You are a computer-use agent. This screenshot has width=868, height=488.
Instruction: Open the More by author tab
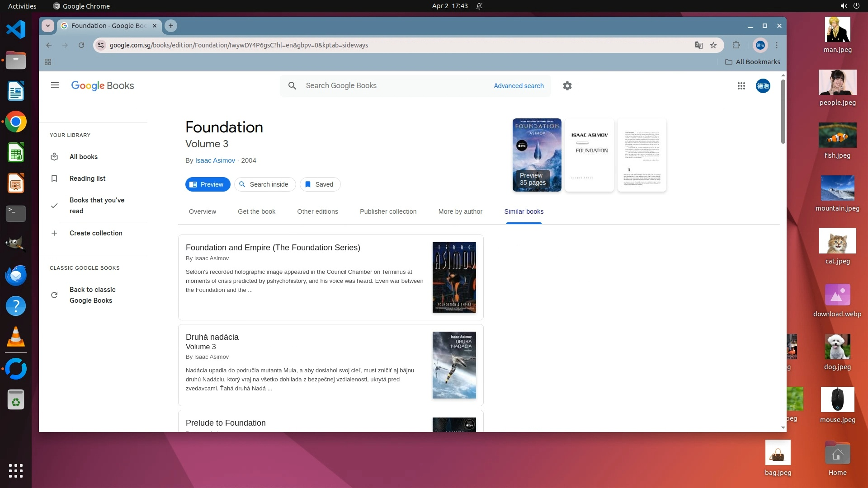tap(460, 211)
